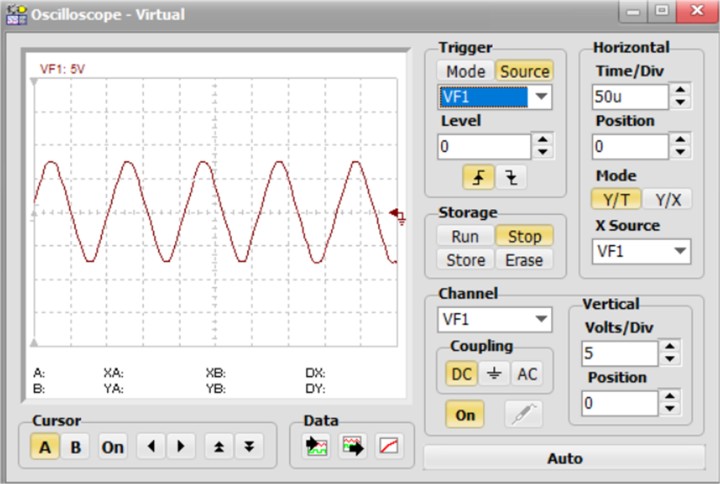
Task: Increase Volts/Div with up arrow
Action: tap(670, 347)
